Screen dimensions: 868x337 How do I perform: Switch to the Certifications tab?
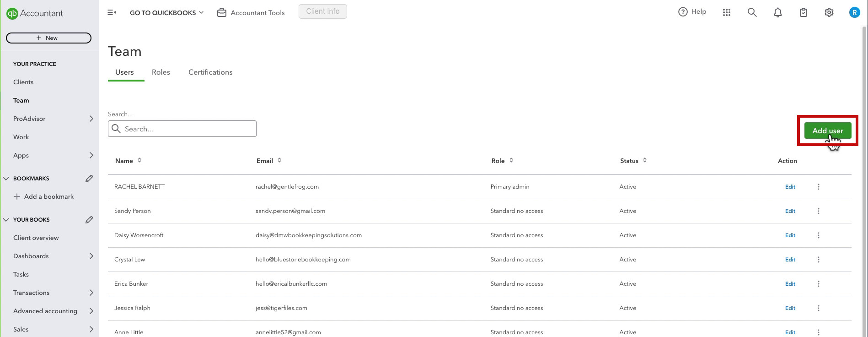pos(210,72)
